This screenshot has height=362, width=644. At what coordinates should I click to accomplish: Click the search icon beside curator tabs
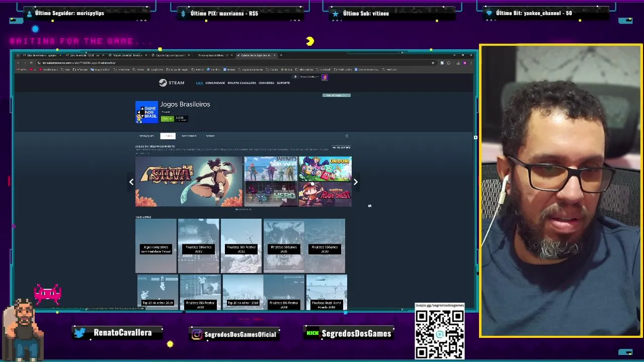tap(346, 136)
